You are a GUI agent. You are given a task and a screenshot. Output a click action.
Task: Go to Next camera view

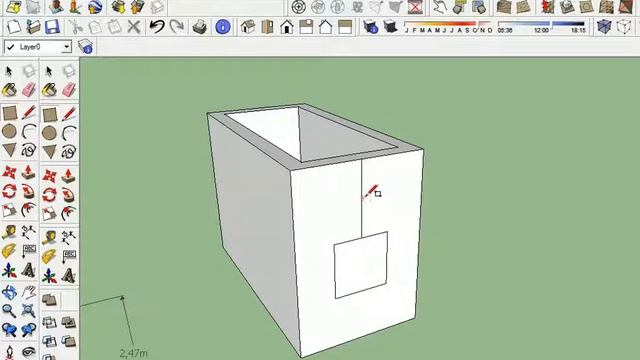coord(29,330)
